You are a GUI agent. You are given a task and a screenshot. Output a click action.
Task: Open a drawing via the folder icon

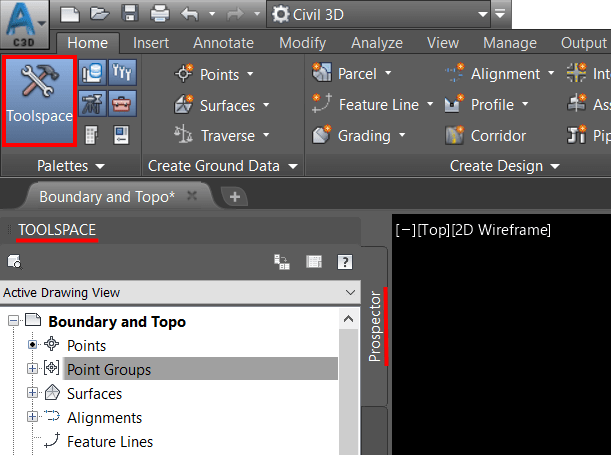coord(99,14)
